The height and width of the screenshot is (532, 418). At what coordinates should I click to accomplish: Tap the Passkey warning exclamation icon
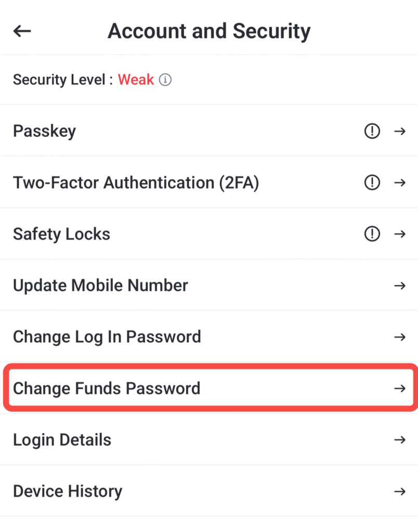[372, 131]
